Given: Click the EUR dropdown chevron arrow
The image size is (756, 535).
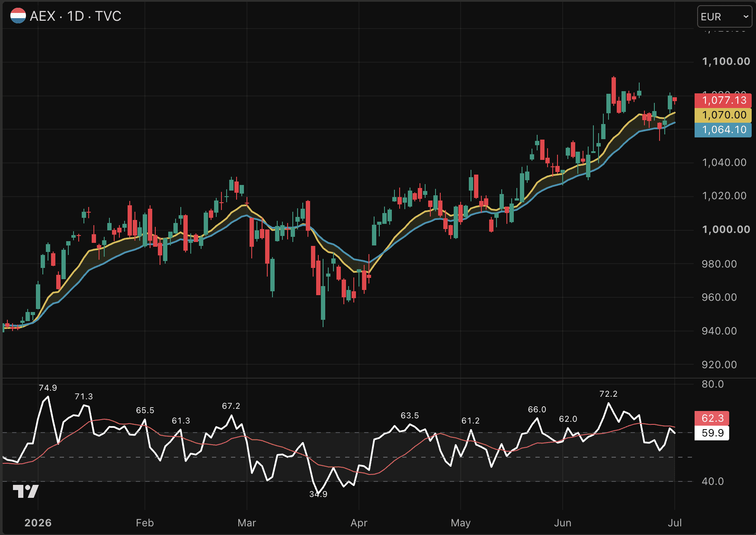Looking at the screenshot, I should tap(746, 17).
